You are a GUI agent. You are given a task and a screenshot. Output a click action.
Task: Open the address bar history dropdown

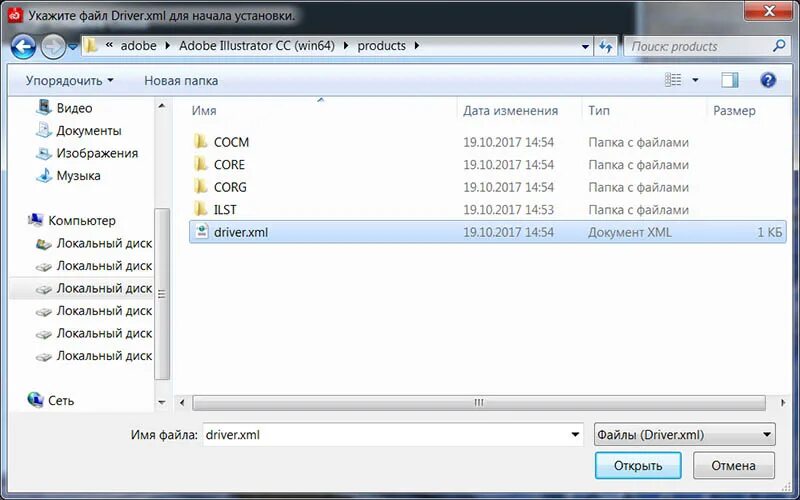(585, 46)
